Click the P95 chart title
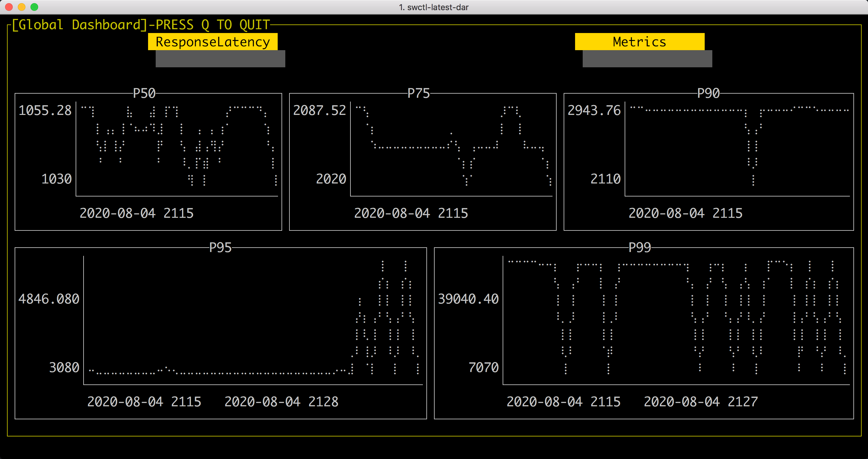The width and height of the screenshot is (868, 459). click(x=220, y=248)
